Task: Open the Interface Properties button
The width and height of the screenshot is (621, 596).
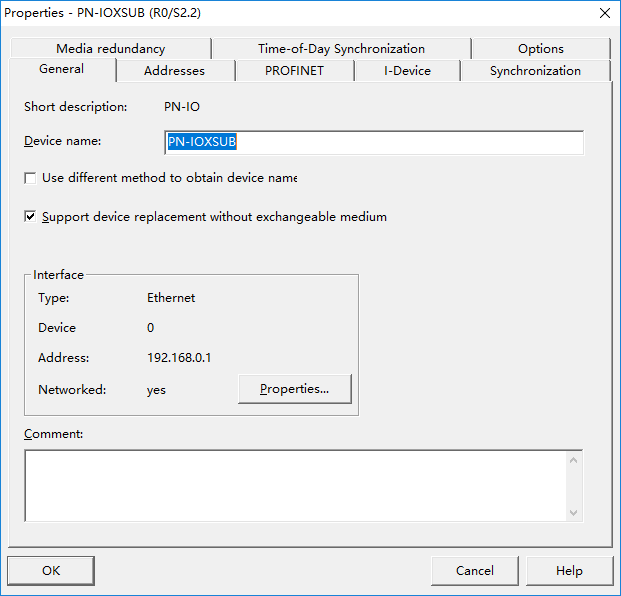Action: [x=294, y=389]
